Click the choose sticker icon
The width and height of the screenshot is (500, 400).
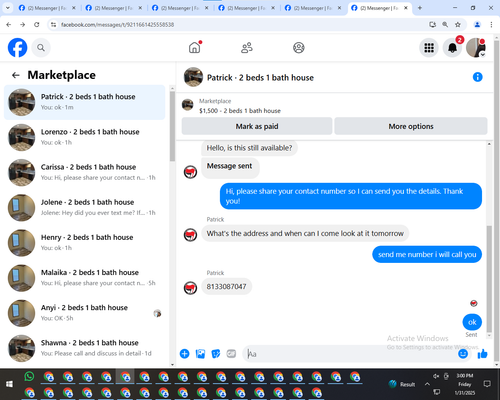(216, 354)
